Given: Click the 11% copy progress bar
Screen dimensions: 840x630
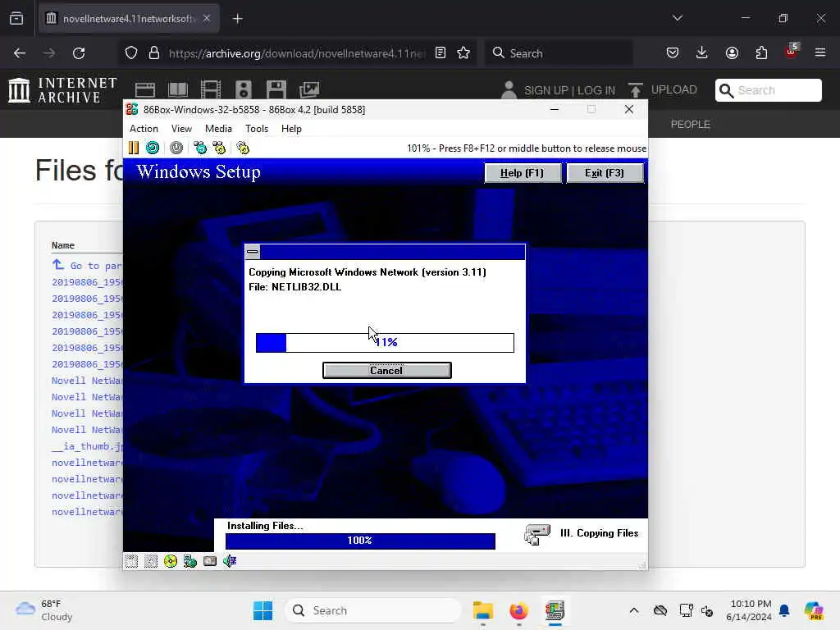Looking at the screenshot, I should point(385,342).
